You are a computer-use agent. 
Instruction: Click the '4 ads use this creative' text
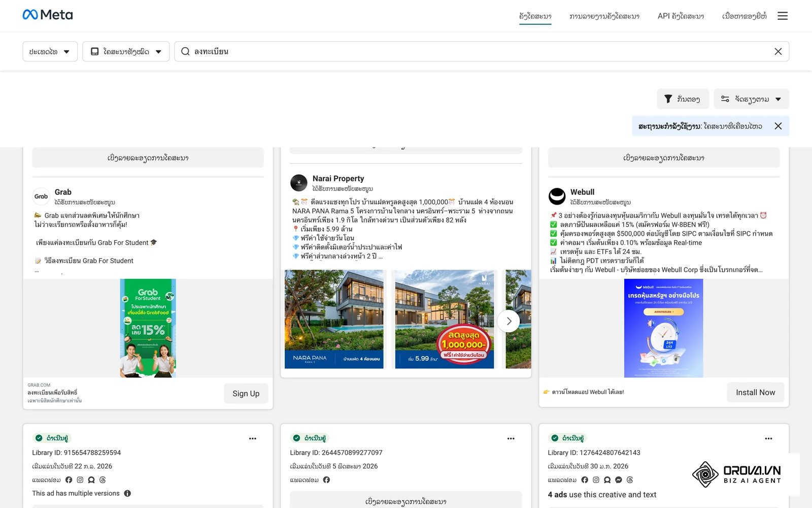(x=602, y=495)
